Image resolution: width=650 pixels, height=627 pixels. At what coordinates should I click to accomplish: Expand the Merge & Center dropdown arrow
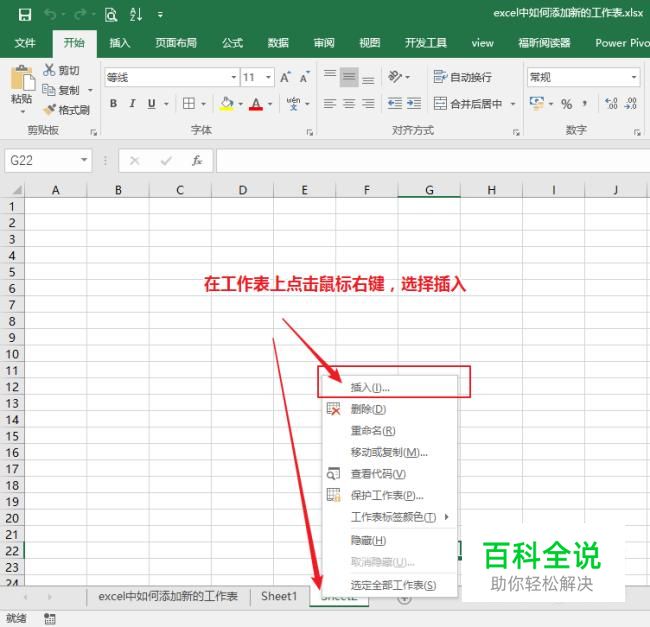[x=513, y=104]
